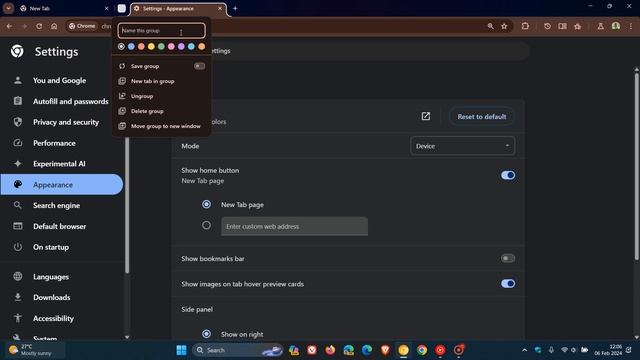Open the bookmarks star-list icon in toolbar

578,26
